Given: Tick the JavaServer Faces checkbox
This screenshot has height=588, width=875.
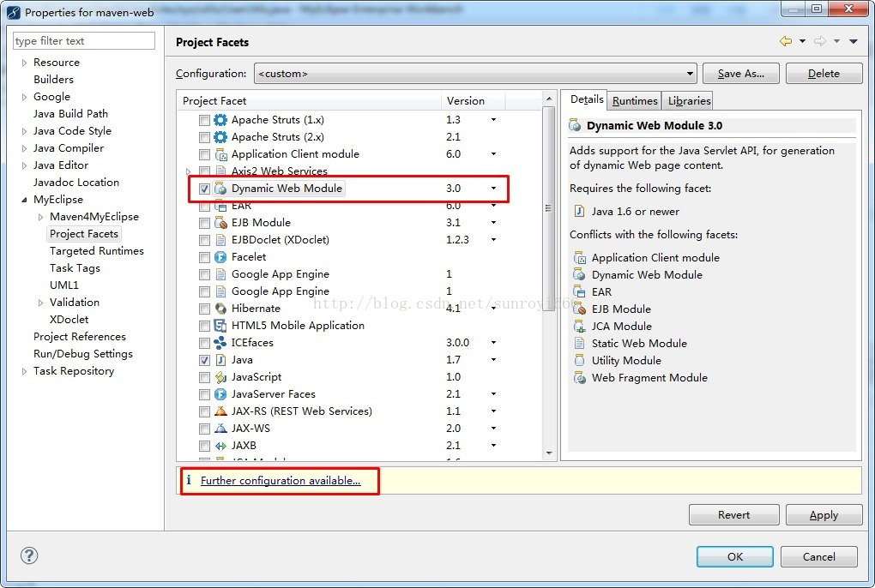Looking at the screenshot, I should tap(204, 395).
